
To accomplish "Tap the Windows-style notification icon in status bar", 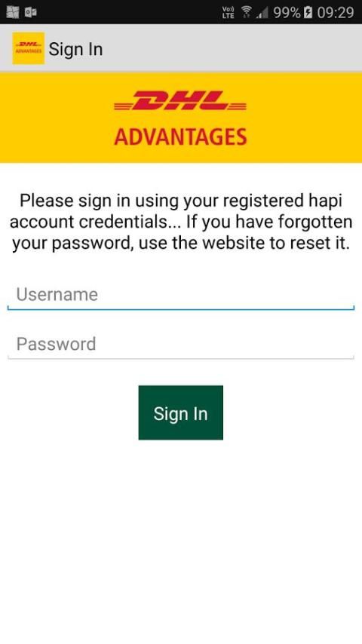I will click(x=13, y=12).
